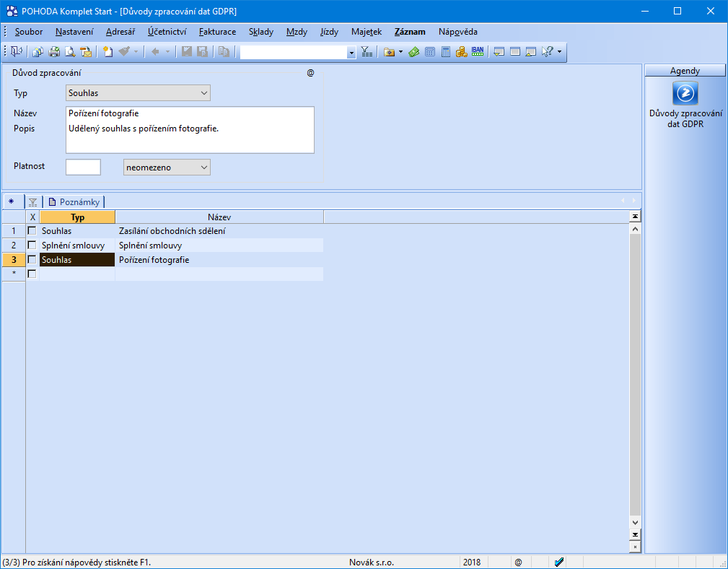
Task: Check the box in Splnění smlouvy row
Action: click(32, 245)
